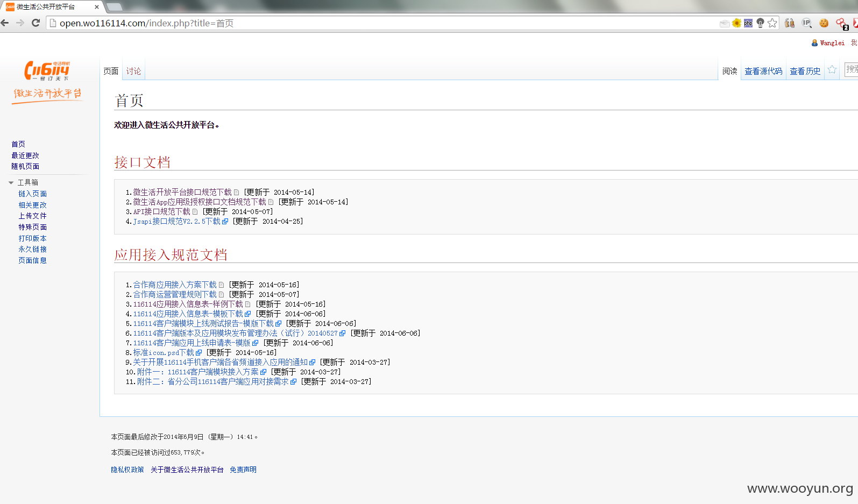Switch to the 页面 tab
This screenshot has width=858, height=504.
pos(111,71)
